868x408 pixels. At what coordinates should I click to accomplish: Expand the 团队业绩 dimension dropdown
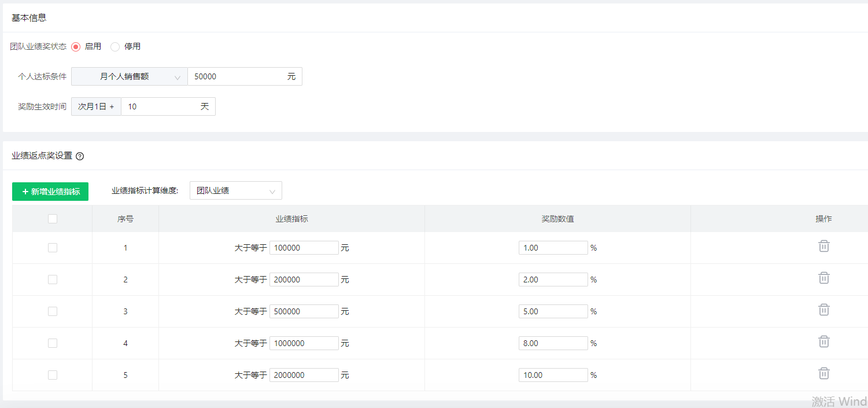pos(235,190)
